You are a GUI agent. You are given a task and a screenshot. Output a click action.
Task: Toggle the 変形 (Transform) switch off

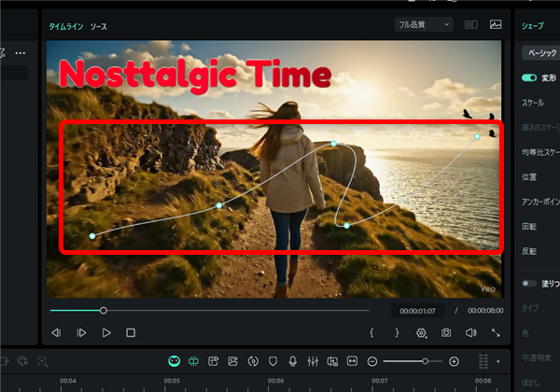(529, 78)
